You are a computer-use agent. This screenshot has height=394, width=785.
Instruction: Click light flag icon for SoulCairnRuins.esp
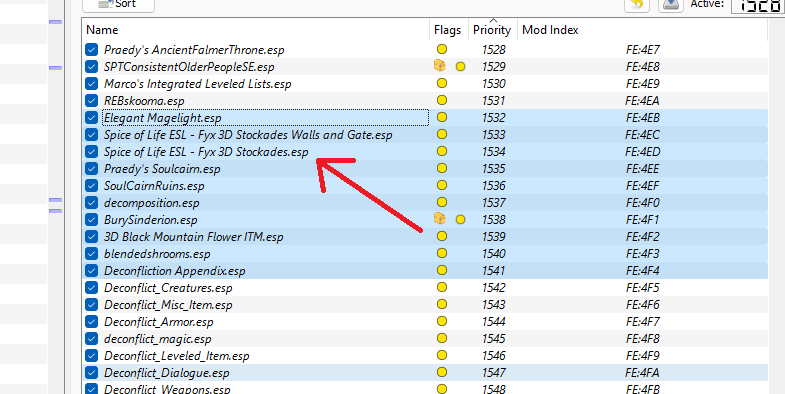click(442, 185)
